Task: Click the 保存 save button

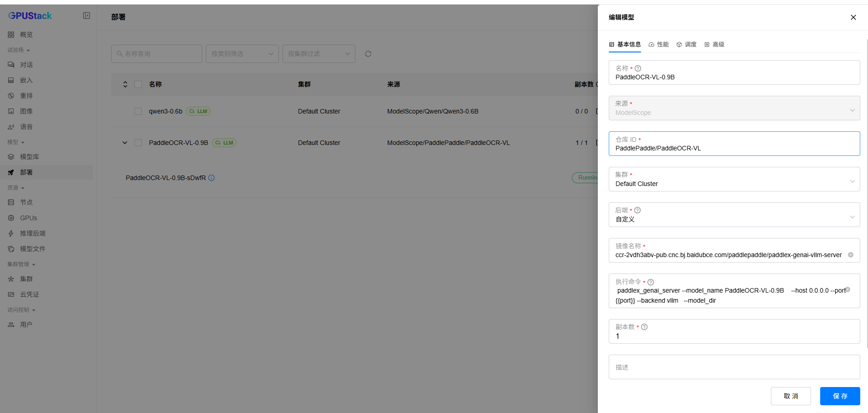Action: click(840, 396)
